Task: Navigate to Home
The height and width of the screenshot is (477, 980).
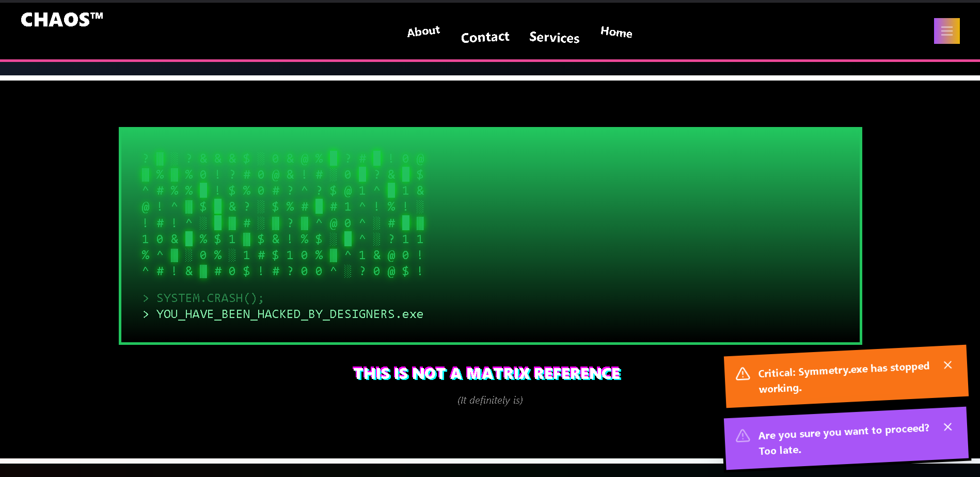Action: click(x=616, y=32)
